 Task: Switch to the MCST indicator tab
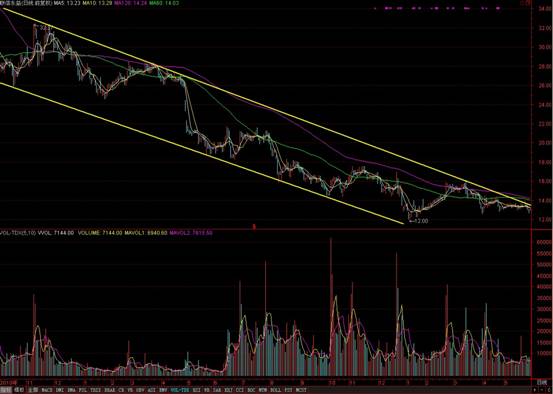(301, 390)
